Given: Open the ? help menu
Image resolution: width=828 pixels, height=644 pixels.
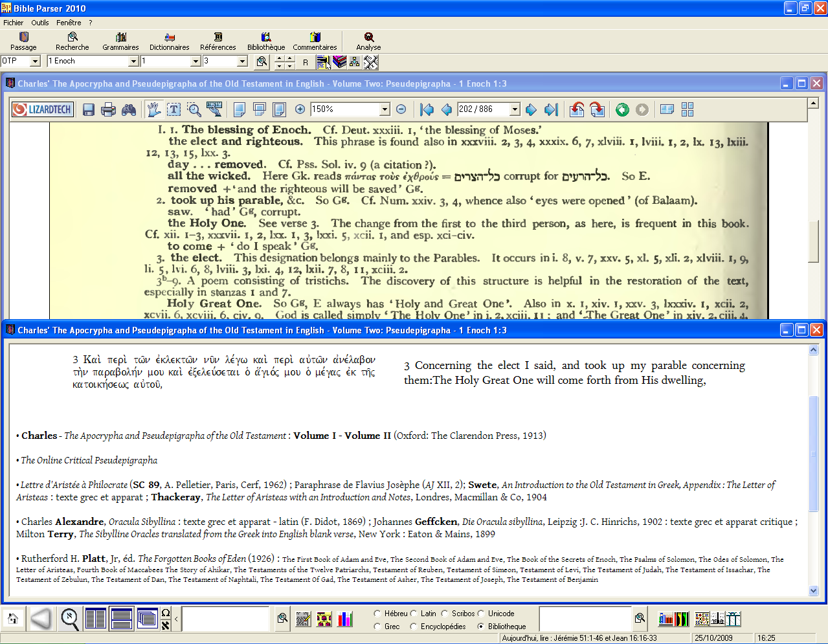Looking at the screenshot, I should pyautogui.click(x=91, y=23).
